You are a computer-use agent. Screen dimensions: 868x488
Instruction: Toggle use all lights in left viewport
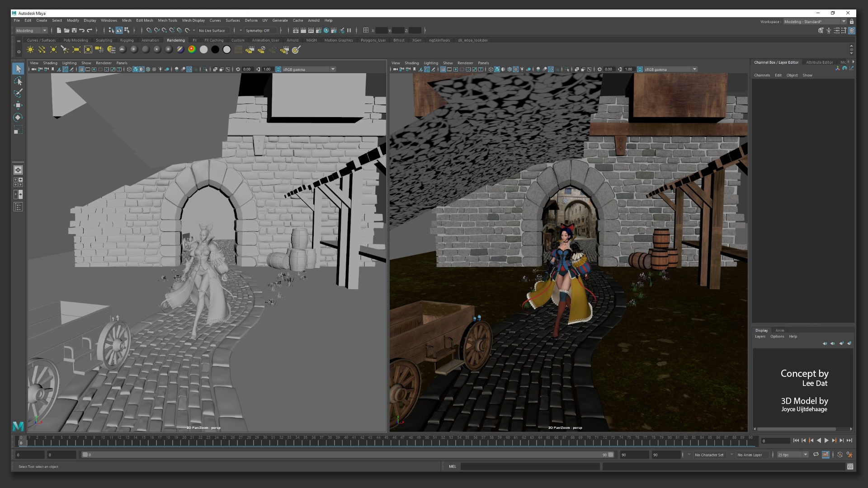click(x=160, y=69)
